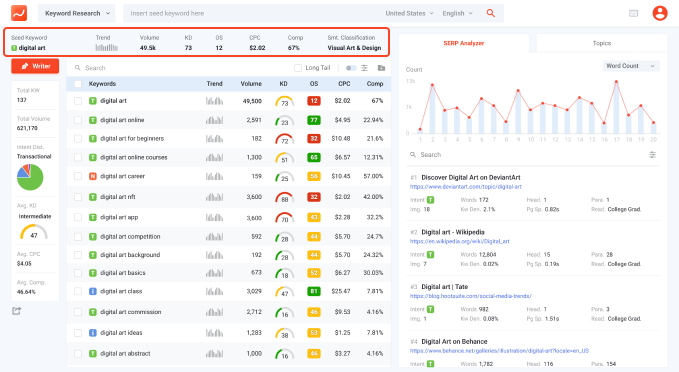Screen dimensions: 679x372
Task: Open the deviantart.com result link
Action: [466, 187]
